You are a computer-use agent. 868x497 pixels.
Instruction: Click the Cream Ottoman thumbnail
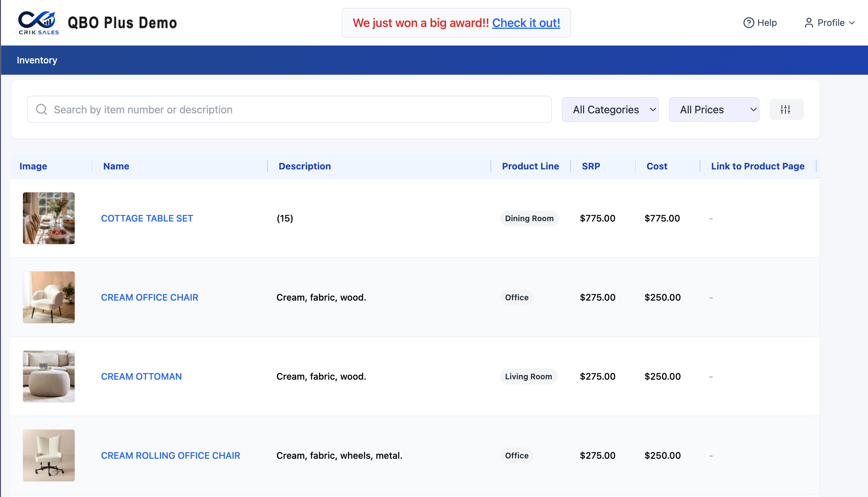(49, 376)
